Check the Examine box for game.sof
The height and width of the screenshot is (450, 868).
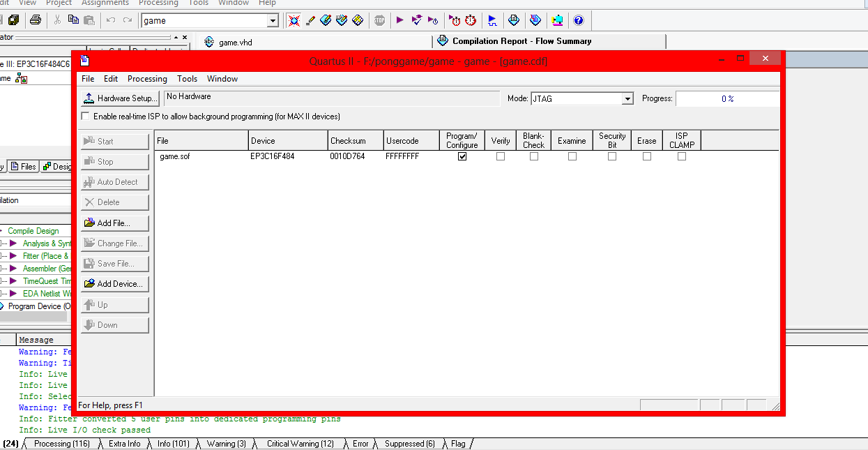click(x=572, y=156)
